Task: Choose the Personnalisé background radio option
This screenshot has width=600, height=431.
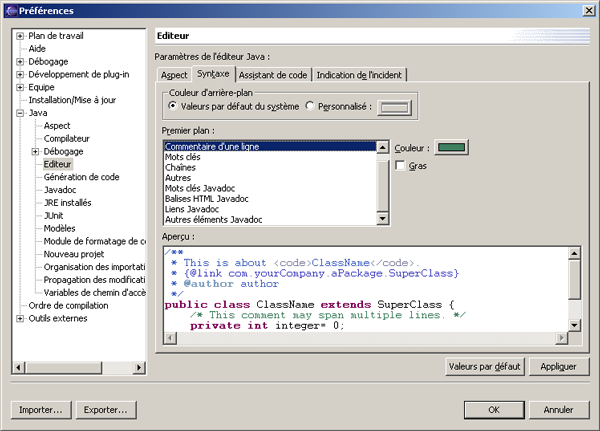Action: (310, 106)
